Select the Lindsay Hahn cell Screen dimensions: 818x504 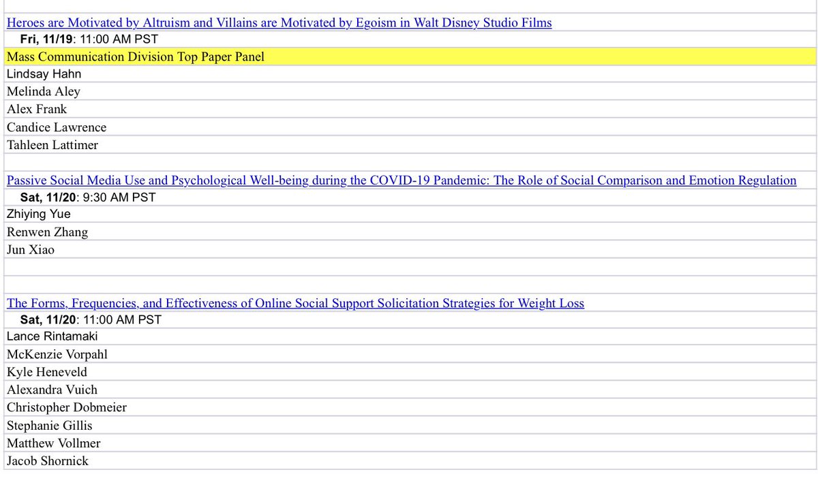[x=410, y=74]
